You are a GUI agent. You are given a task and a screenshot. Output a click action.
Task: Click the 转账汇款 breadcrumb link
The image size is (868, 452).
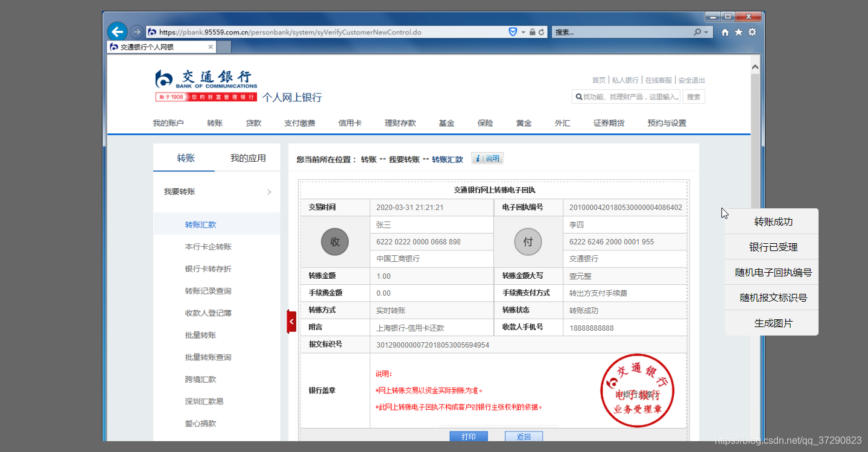coord(448,159)
